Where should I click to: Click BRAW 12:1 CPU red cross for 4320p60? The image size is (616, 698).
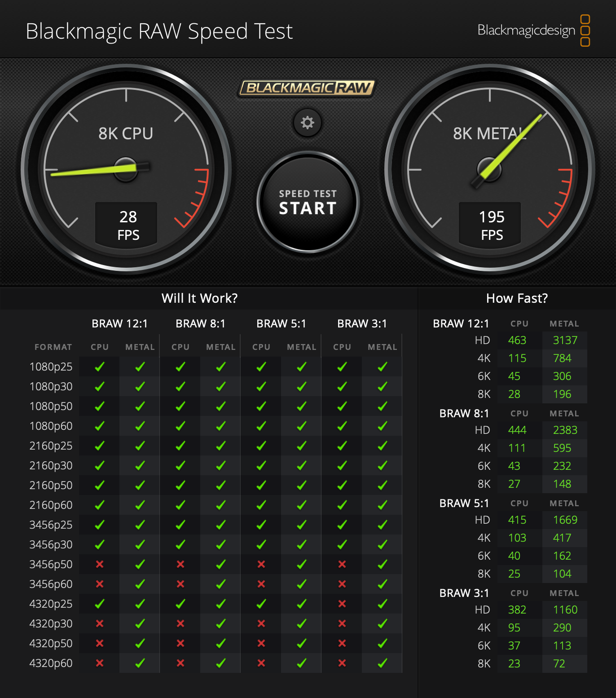click(100, 663)
